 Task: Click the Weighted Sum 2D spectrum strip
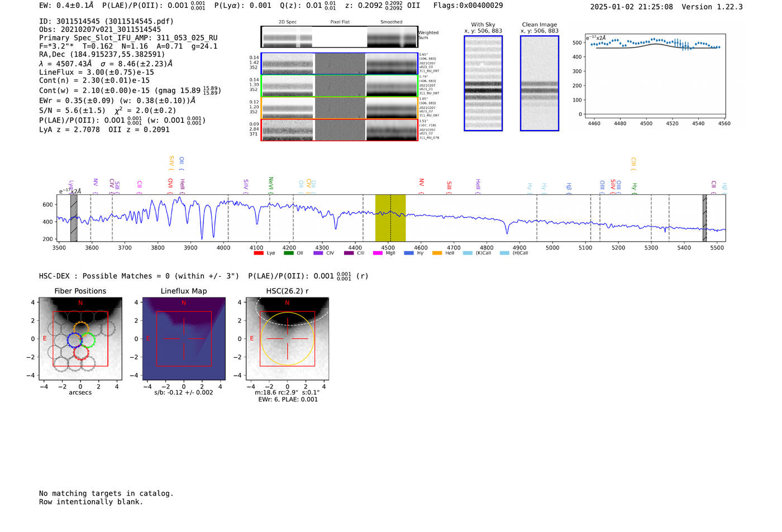pos(339,37)
